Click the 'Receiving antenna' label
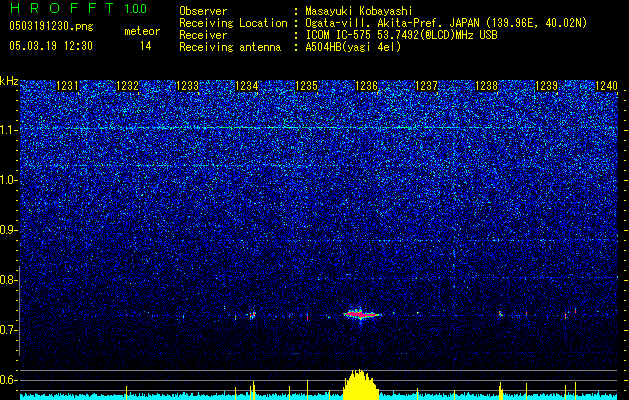 tap(230, 47)
